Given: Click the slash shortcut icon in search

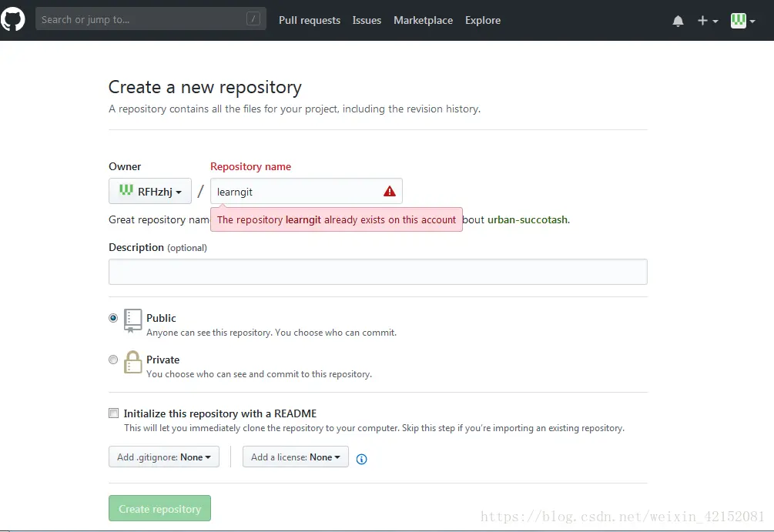Looking at the screenshot, I should pos(253,19).
